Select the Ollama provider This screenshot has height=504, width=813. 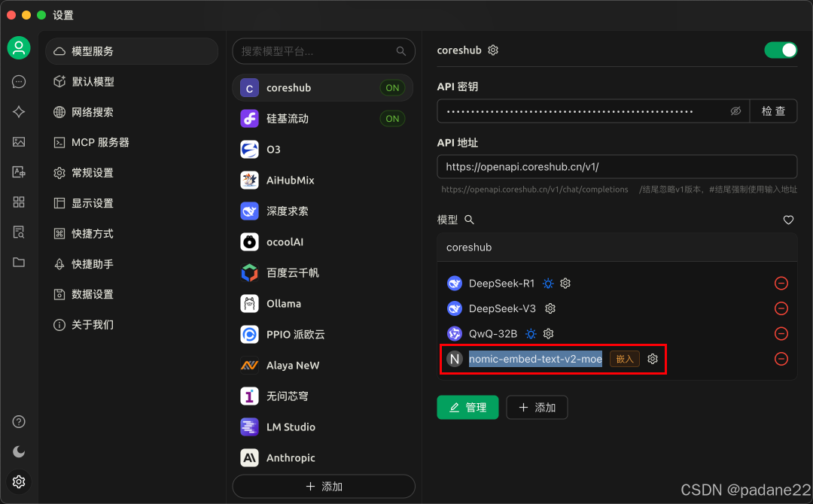coord(322,304)
